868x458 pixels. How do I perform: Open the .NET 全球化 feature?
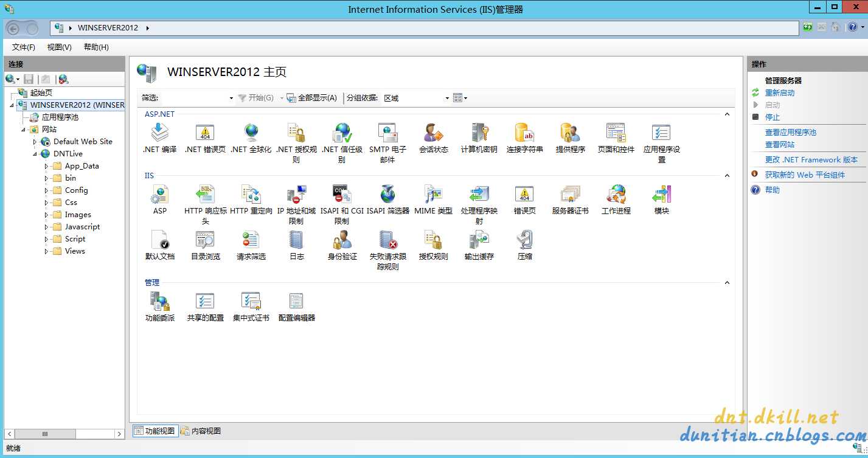pos(251,137)
